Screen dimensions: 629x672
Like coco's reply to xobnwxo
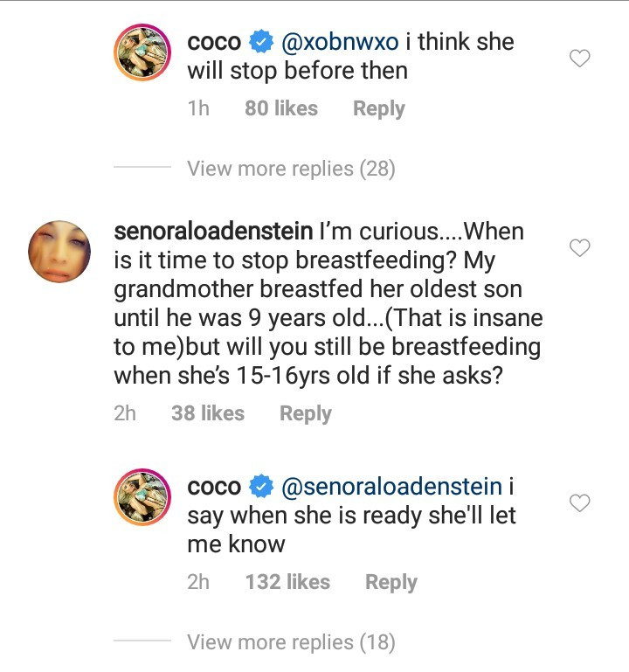click(580, 59)
